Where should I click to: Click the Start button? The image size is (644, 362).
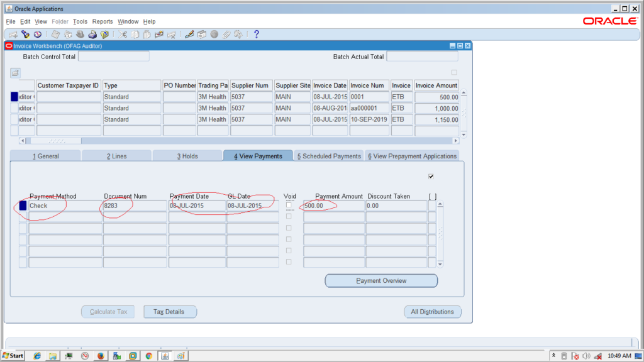(x=13, y=356)
